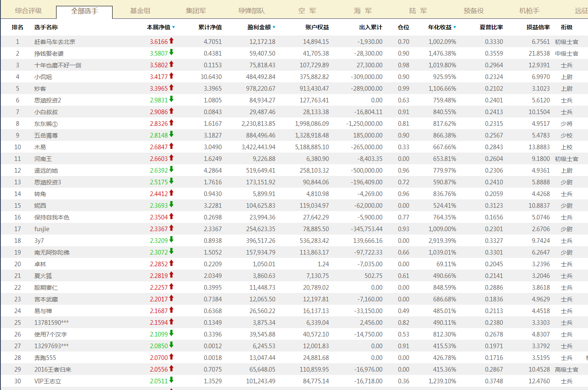Click the 账户权益 column header
The image size is (588, 390).
point(317,27)
